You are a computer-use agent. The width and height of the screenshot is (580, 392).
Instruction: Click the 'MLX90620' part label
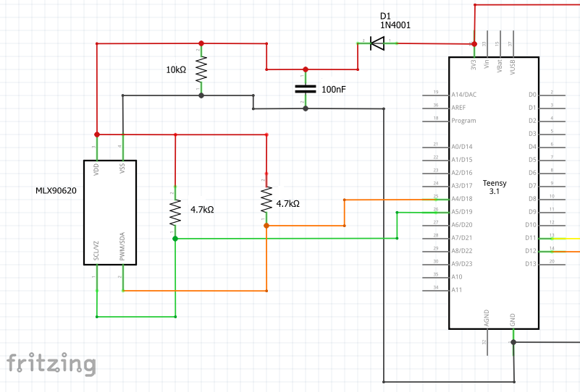[56, 191]
